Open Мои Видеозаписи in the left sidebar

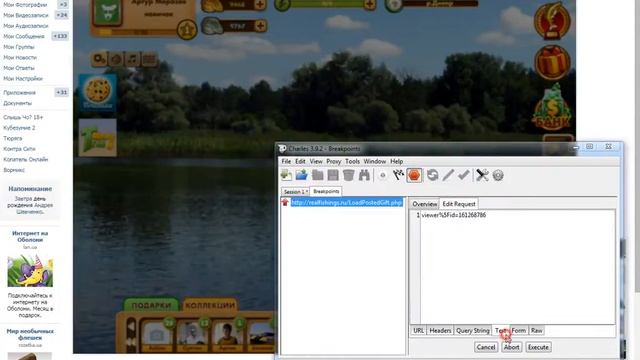(26, 15)
